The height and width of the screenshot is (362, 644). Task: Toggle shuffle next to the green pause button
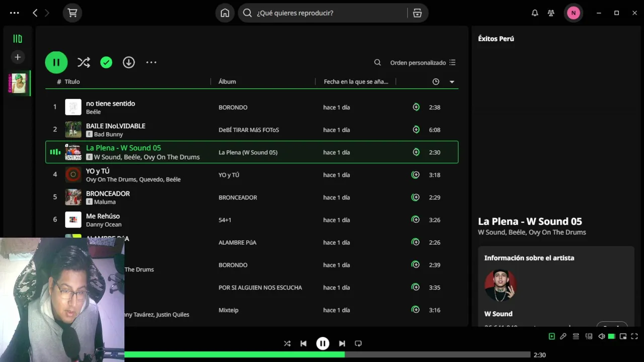84,62
